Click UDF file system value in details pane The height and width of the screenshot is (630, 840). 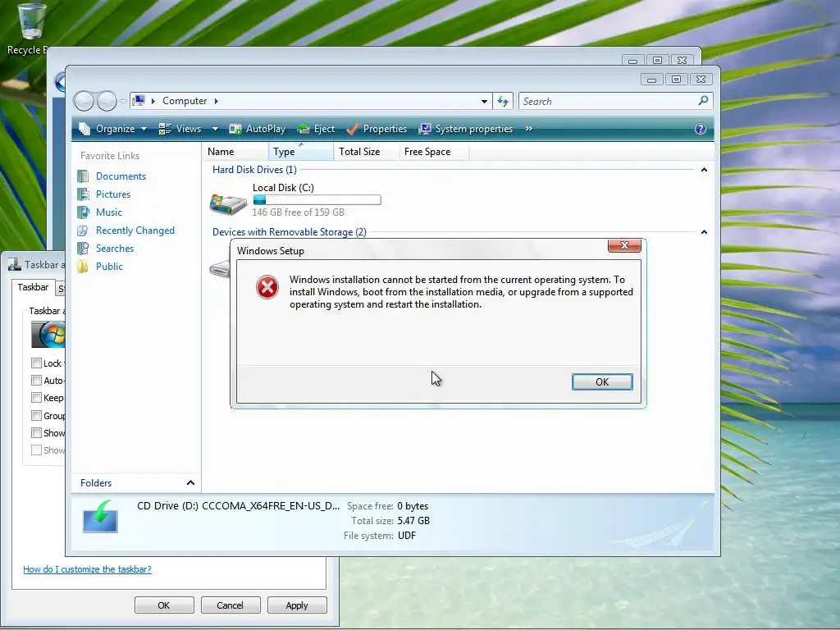(407, 535)
